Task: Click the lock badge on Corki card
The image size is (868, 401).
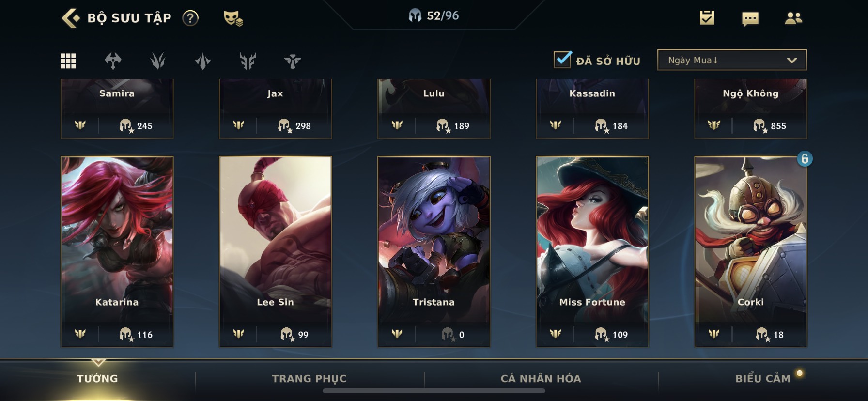Action: point(805,158)
